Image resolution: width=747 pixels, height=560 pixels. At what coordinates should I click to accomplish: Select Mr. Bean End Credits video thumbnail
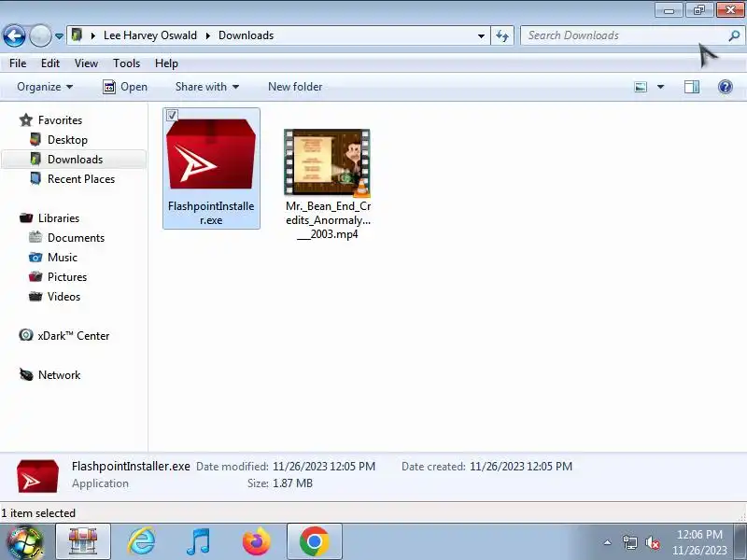pyautogui.click(x=327, y=162)
